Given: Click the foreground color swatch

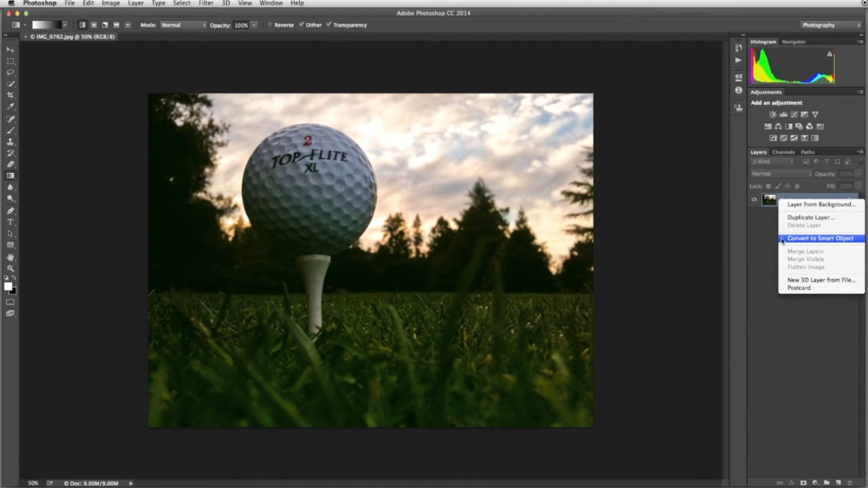Looking at the screenshot, I should point(8,286).
